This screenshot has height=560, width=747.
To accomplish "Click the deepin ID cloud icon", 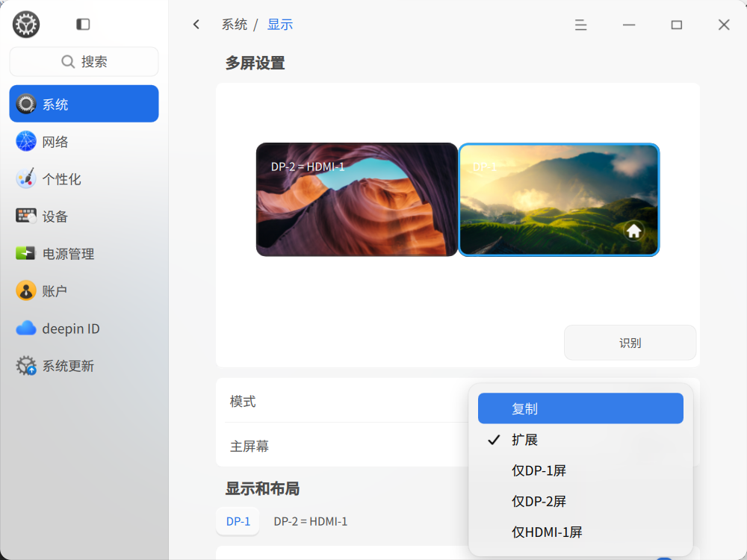I will pyautogui.click(x=26, y=328).
